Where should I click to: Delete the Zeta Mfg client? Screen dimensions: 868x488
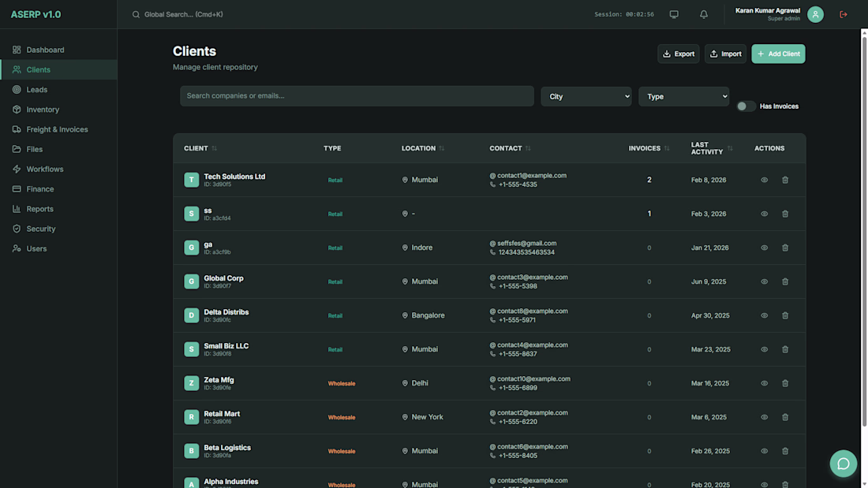coord(785,383)
